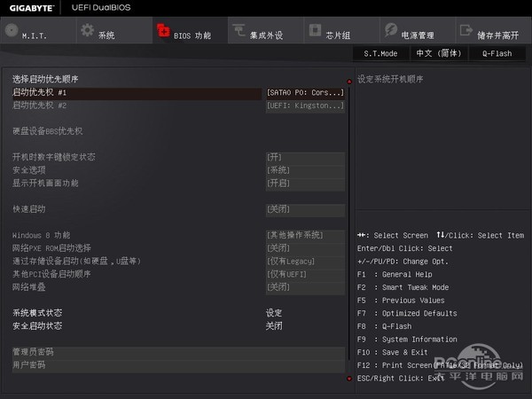Change storage boot value [仅有Legacy]
The width and height of the screenshot is (532, 399).
tap(305, 262)
